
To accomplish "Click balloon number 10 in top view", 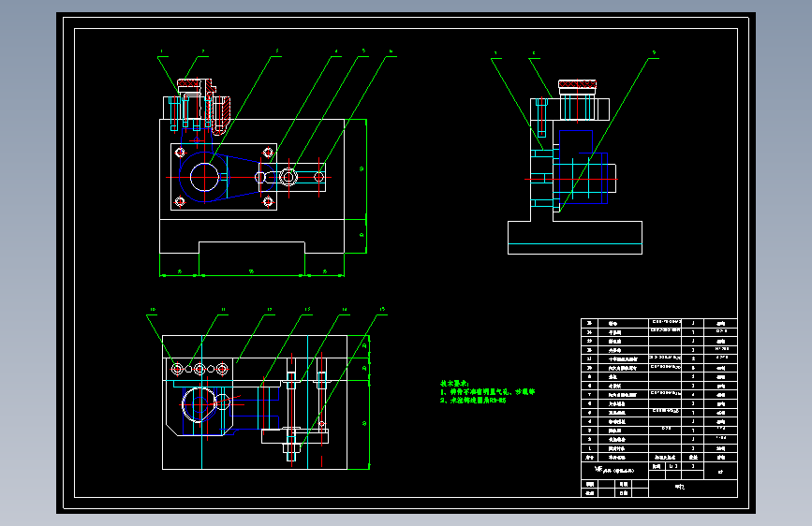I will pyautogui.click(x=153, y=310).
